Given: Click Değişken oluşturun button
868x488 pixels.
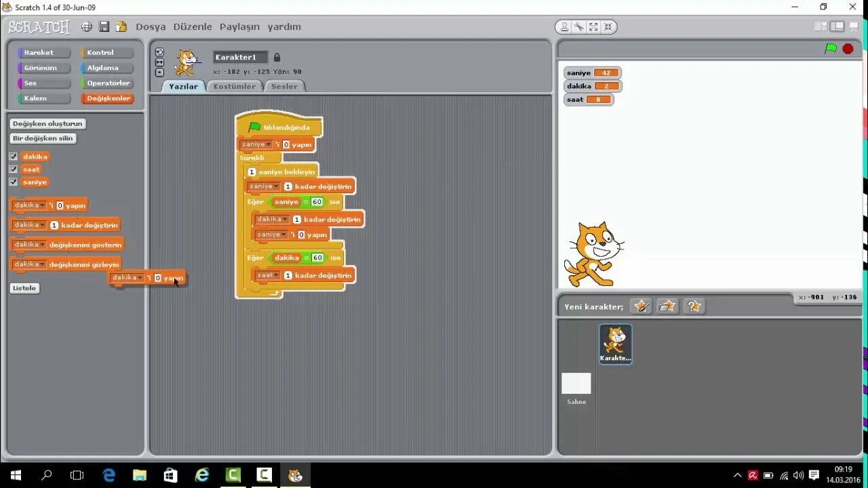Looking at the screenshot, I should pyautogui.click(x=47, y=123).
